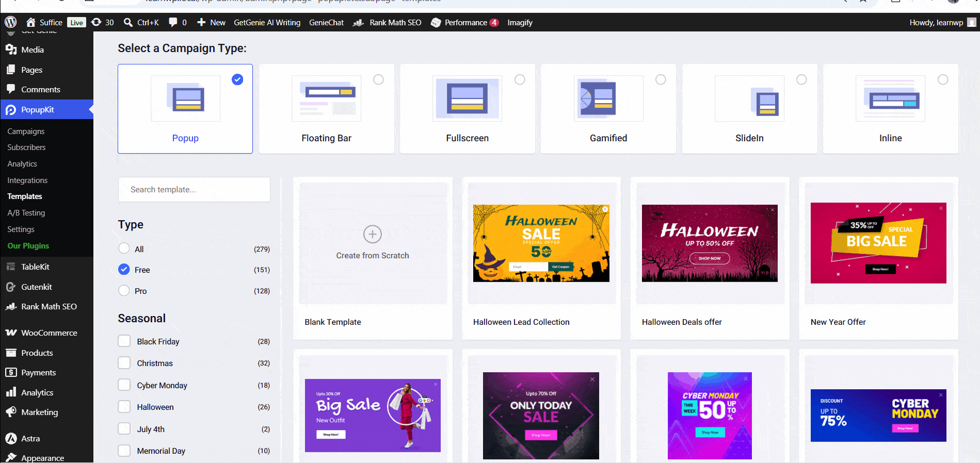Click the WooCommerce sidebar icon

pos(11,333)
